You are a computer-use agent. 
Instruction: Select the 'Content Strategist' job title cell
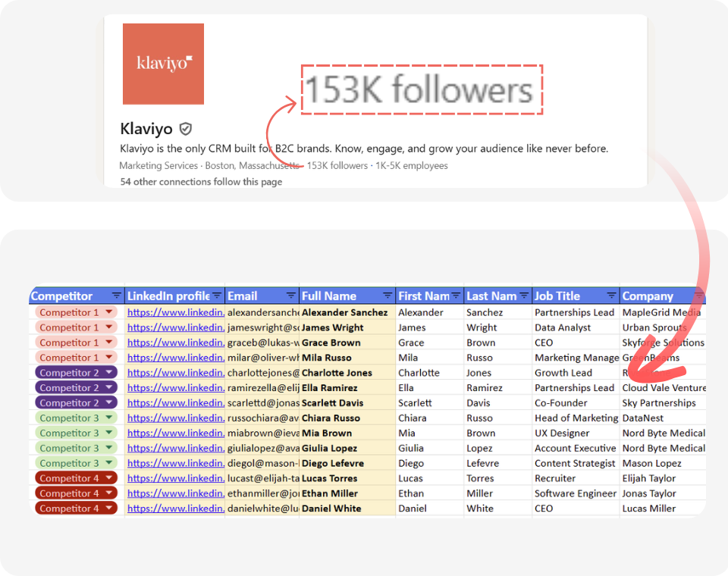[576, 463]
